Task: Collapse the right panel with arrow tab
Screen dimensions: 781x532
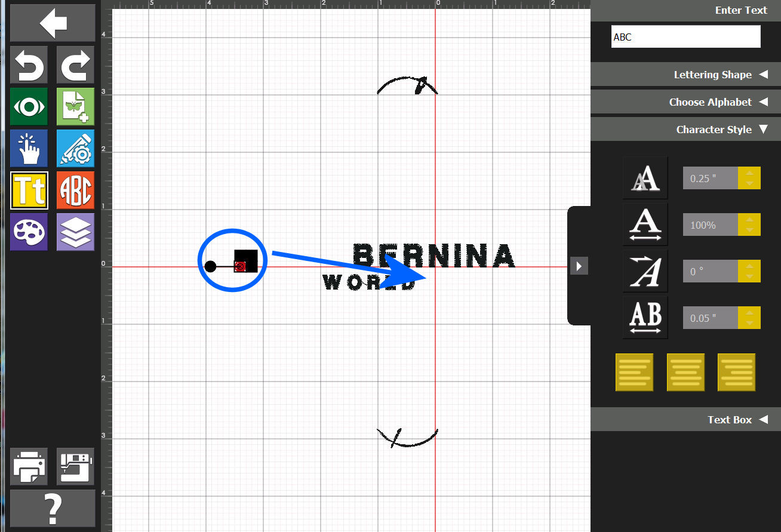Action: pos(579,266)
